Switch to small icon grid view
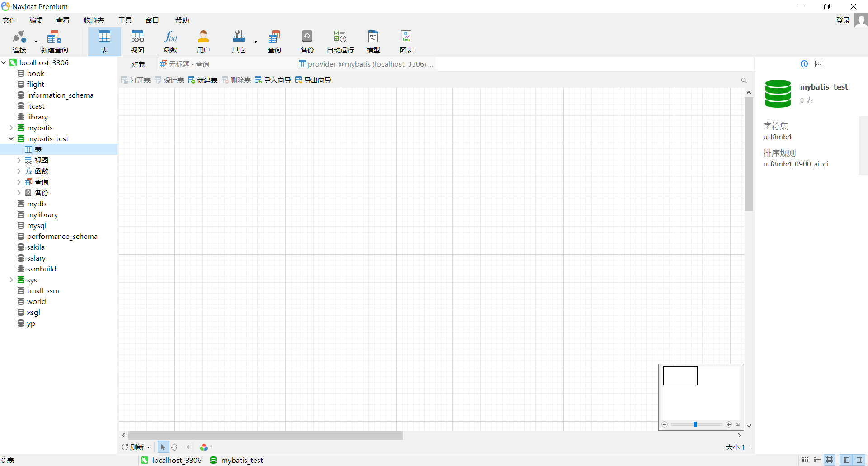 [x=806, y=460]
